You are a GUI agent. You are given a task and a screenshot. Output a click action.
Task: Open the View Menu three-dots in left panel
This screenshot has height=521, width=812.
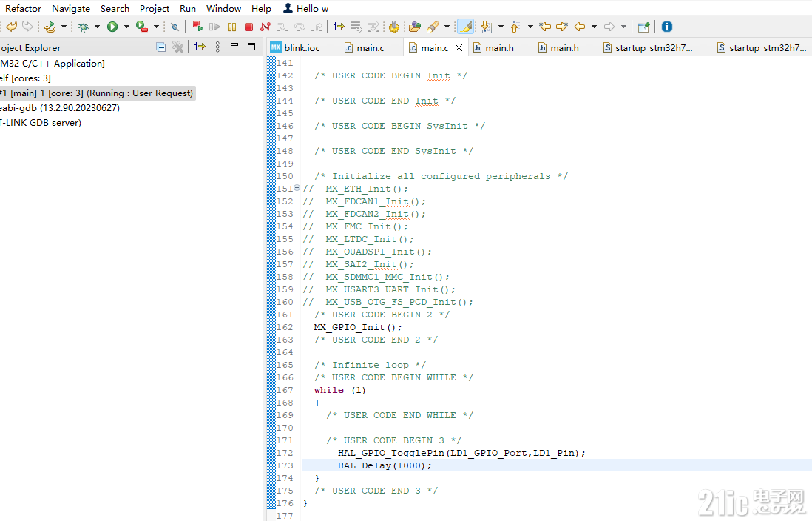[x=217, y=47]
